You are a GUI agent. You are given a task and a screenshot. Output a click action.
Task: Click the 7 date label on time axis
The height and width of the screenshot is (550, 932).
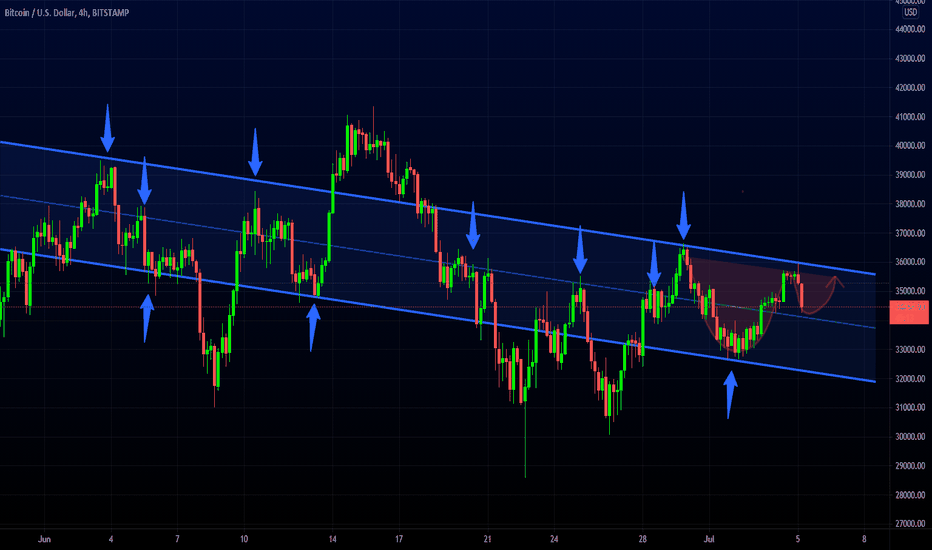tap(177, 539)
